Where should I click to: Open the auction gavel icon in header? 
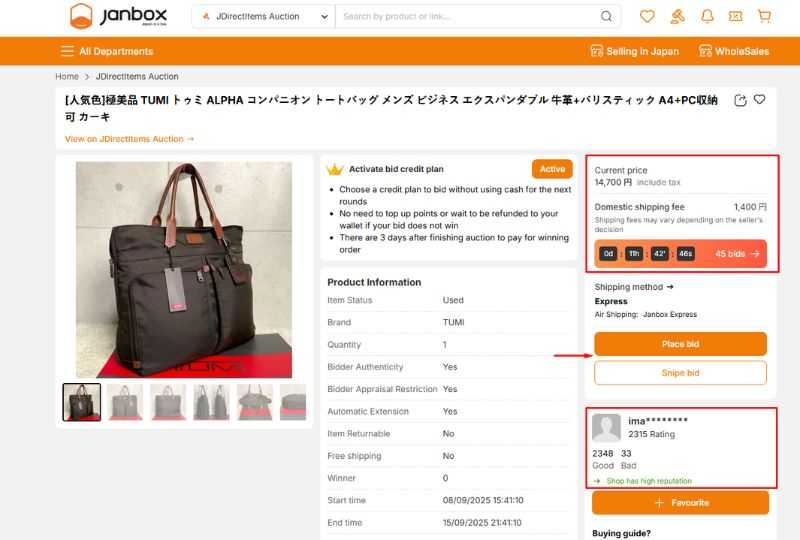pos(677,16)
